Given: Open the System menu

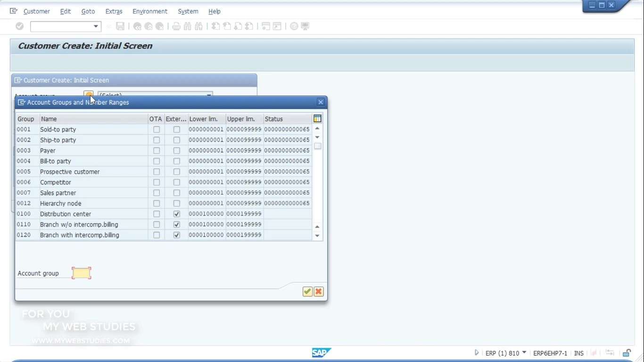Looking at the screenshot, I should (188, 11).
